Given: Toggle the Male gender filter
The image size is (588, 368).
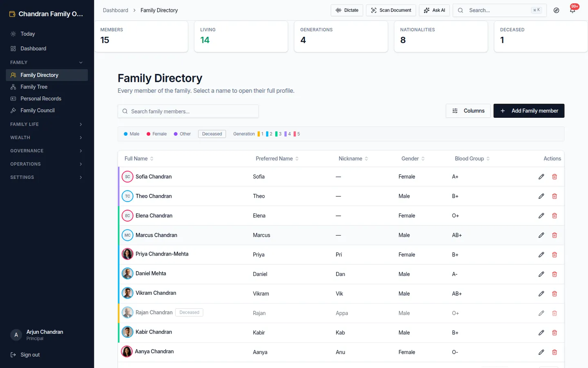Looking at the screenshot, I should (131, 134).
